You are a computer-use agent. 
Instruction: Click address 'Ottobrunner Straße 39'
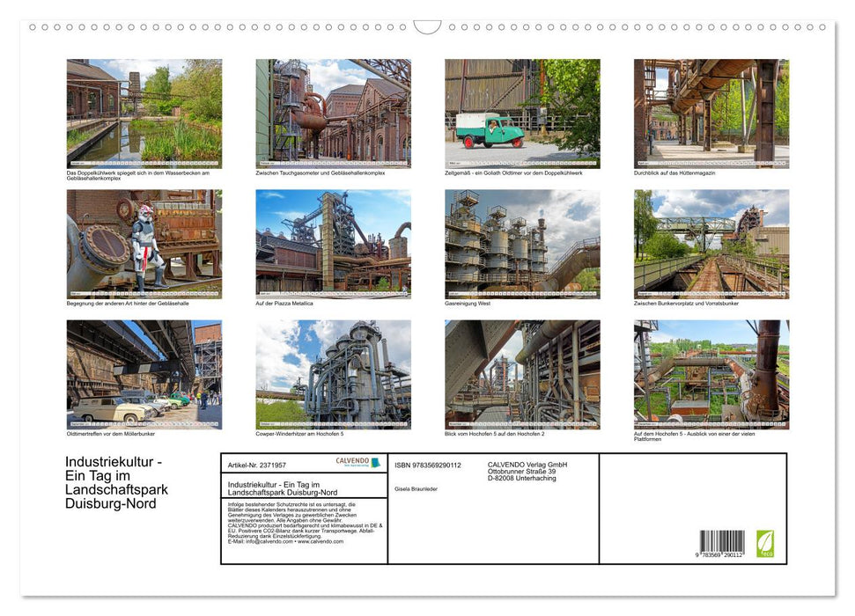522,472
